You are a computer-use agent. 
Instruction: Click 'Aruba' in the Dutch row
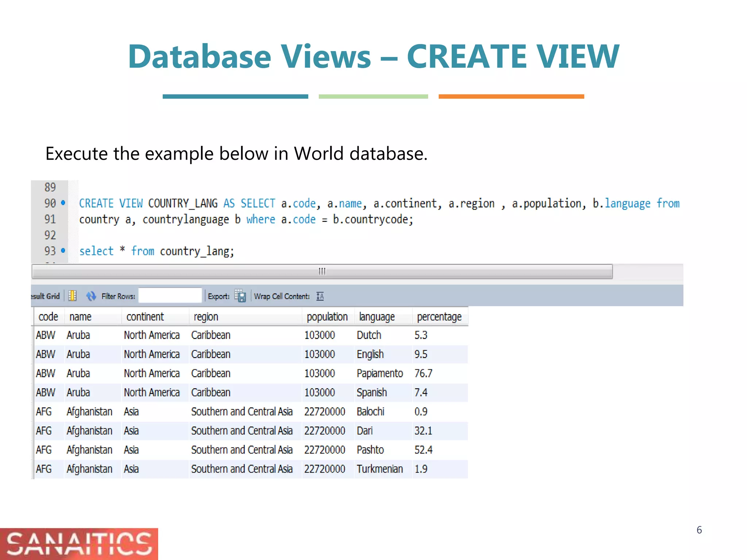78,335
